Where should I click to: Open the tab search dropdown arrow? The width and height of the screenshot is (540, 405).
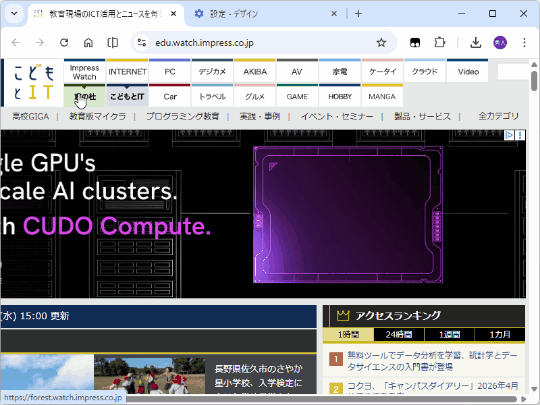click(14, 14)
